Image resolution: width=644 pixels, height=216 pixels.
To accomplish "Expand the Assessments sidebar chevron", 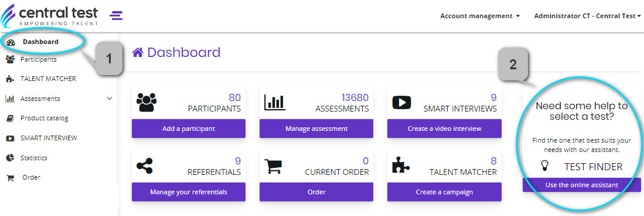I will (x=109, y=99).
